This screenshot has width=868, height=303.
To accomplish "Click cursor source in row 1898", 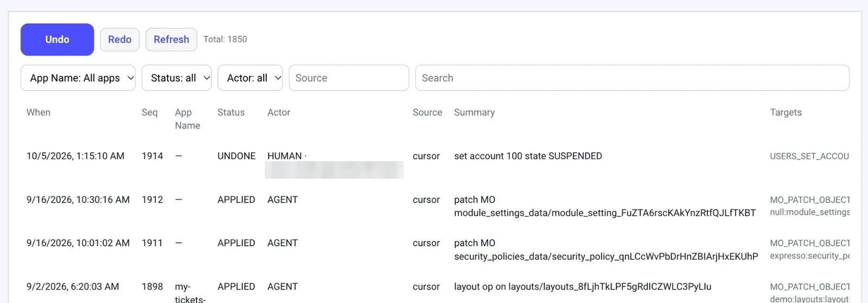I will pyautogui.click(x=426, y=286).
